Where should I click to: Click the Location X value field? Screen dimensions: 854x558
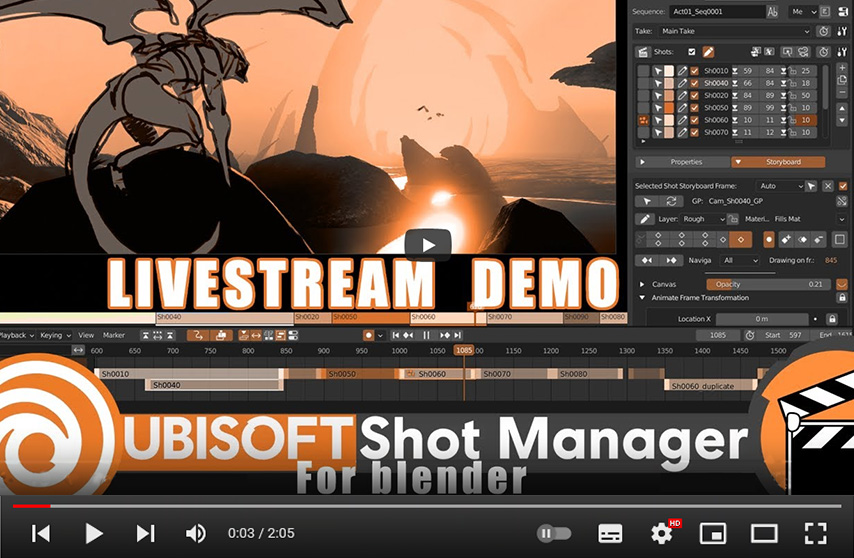pos(762,319)
